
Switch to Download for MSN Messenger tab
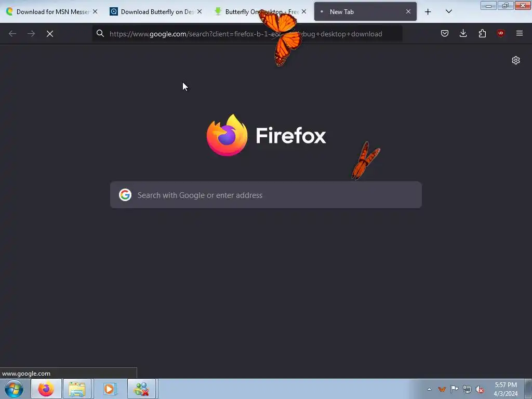pos(52,11)
